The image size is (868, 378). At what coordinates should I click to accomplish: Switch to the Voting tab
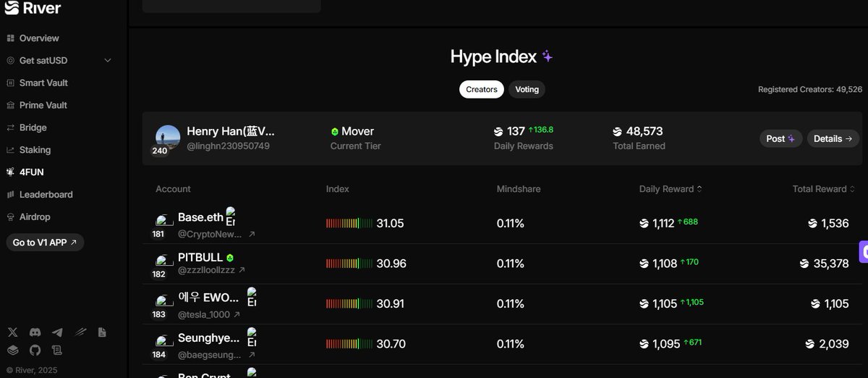[x=527, y=90]
